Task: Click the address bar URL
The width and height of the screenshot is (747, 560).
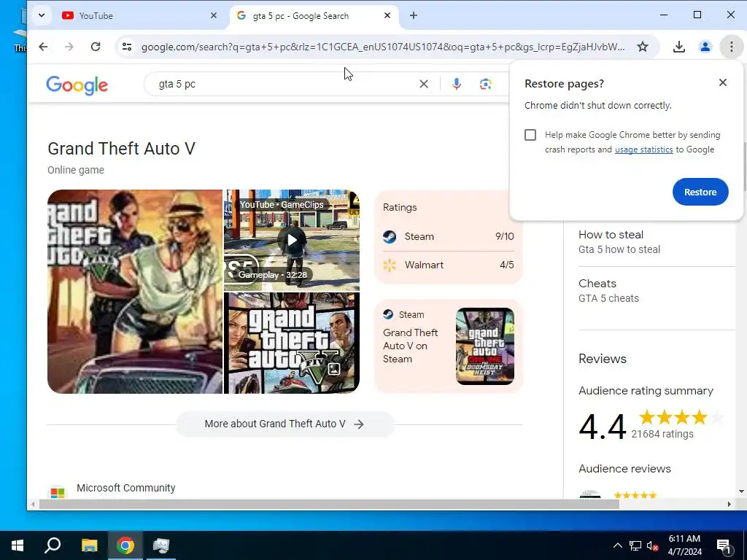Action: coord(383,47)
